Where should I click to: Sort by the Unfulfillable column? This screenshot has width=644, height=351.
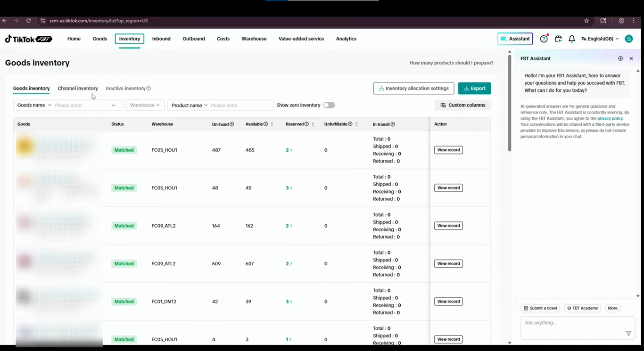click(x=356, y=124)
